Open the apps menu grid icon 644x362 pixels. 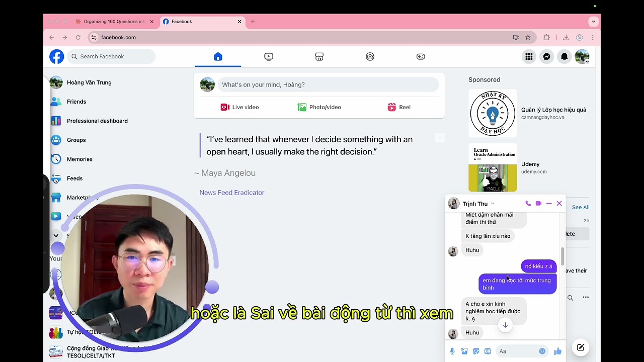[529, 57]
